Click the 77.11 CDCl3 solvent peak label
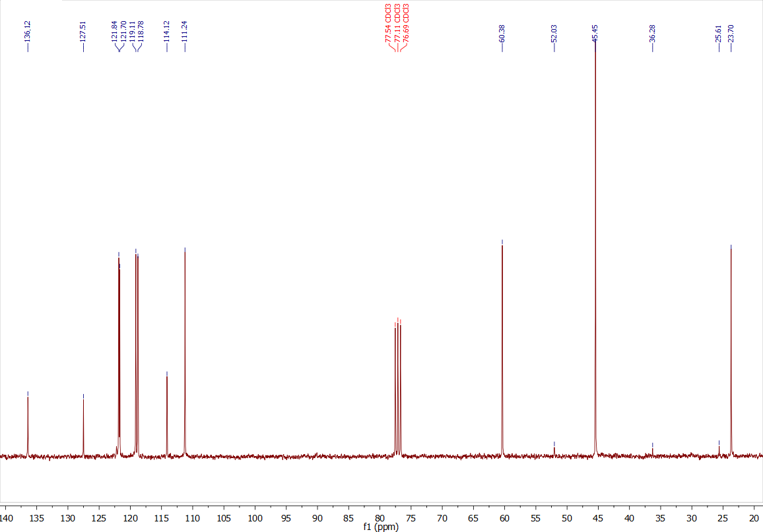Screen dimensions: 763x532 click(x=396, y=26)
